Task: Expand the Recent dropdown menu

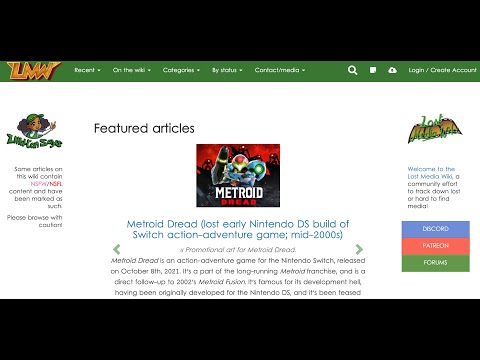Action: (x=87, y=70)
